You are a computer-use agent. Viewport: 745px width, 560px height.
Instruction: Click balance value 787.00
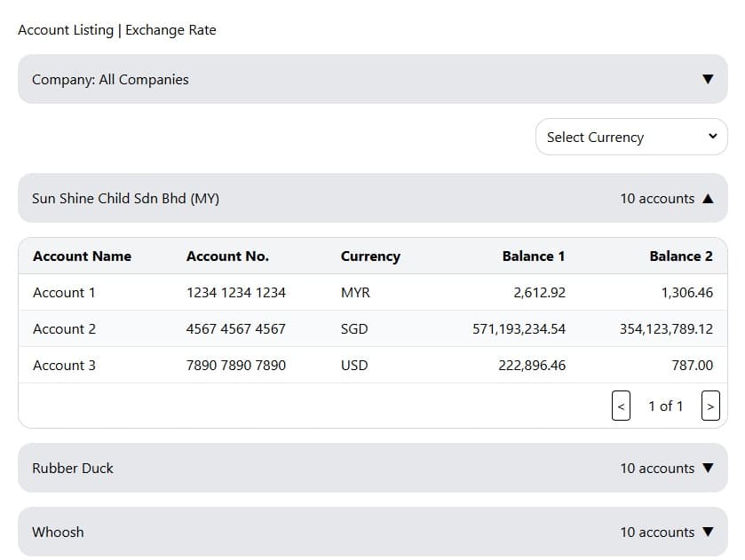(693, 366)
